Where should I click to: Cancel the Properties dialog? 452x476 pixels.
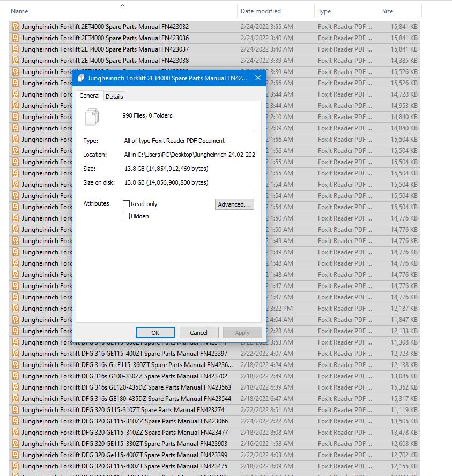pos(199,332)
